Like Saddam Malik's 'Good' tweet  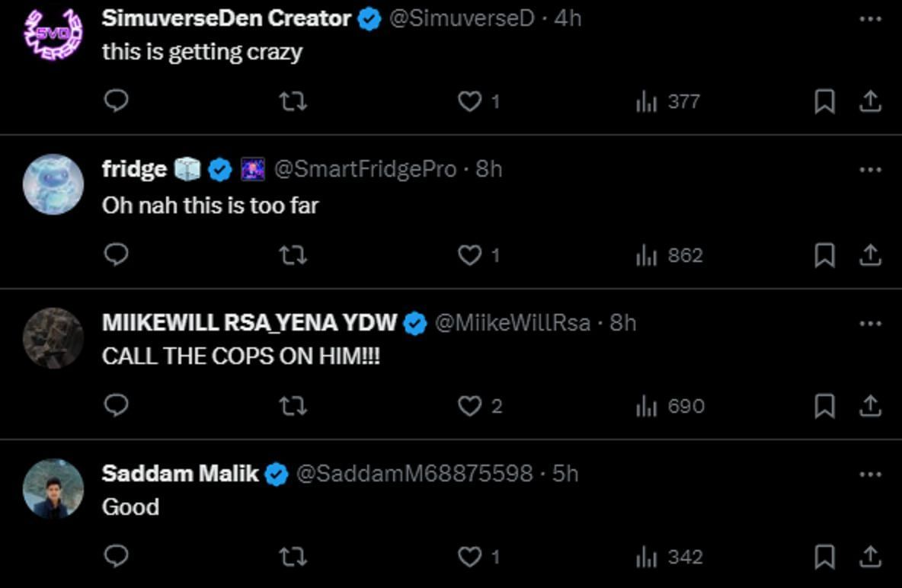coord(470,557)
